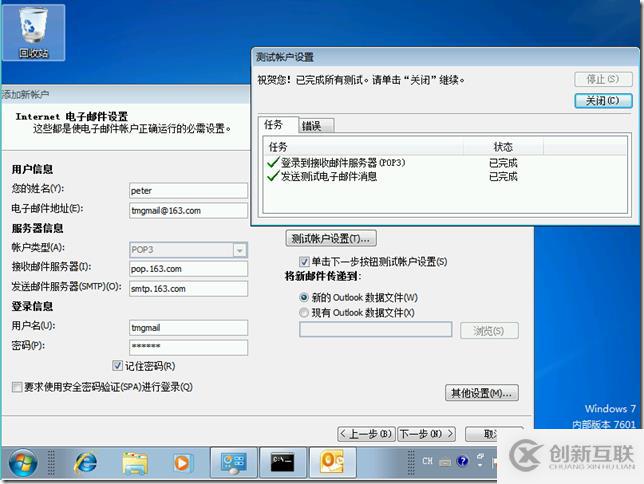Click the 发送邮件服务器 field smtp.163.com
This screenshot has width=644, height=484.
(x=189, y=288)
